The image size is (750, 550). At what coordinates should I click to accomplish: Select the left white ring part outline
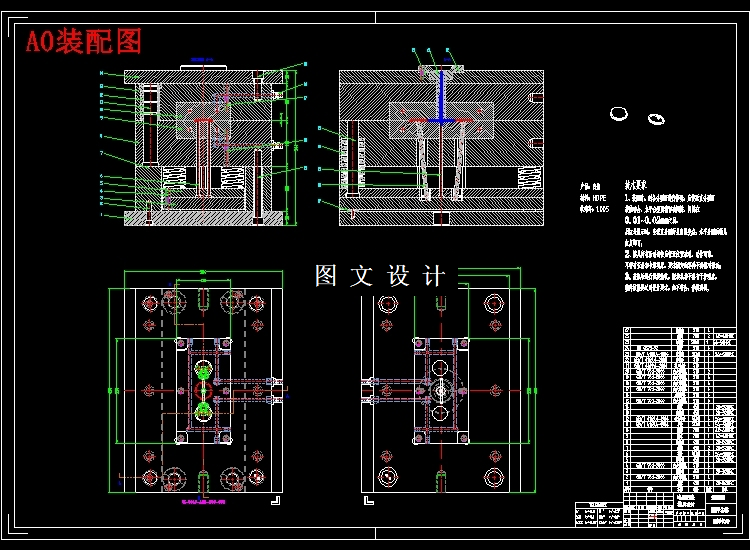click(618, 114)
